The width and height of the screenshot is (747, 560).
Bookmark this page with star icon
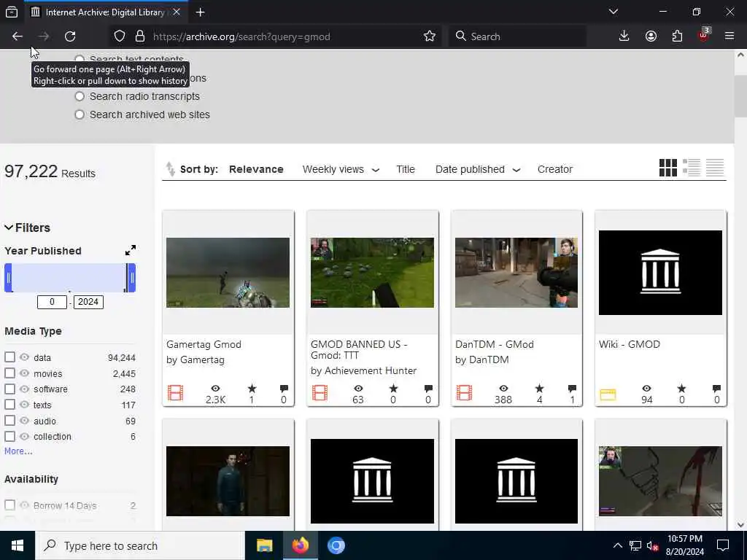pos(429,36)
